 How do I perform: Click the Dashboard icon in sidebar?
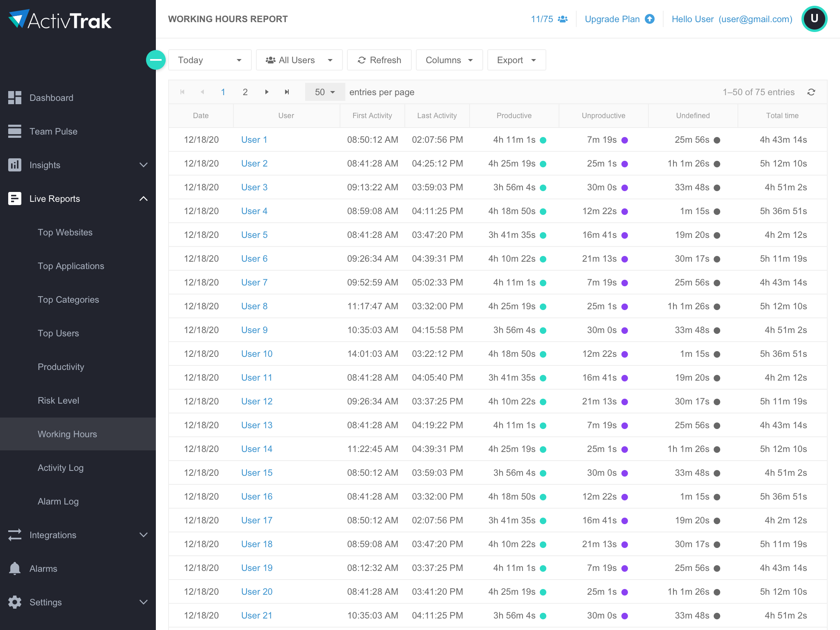[x=15, y=98]
